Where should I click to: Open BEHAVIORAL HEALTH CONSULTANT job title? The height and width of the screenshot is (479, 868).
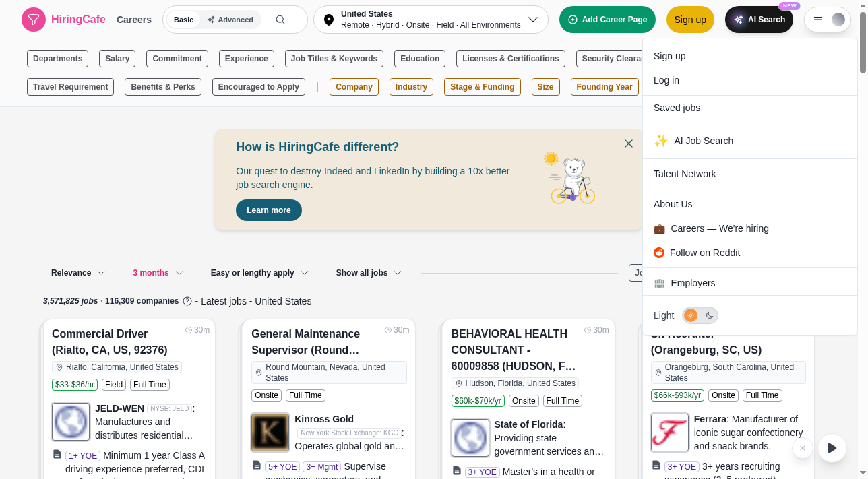[514, 350]
